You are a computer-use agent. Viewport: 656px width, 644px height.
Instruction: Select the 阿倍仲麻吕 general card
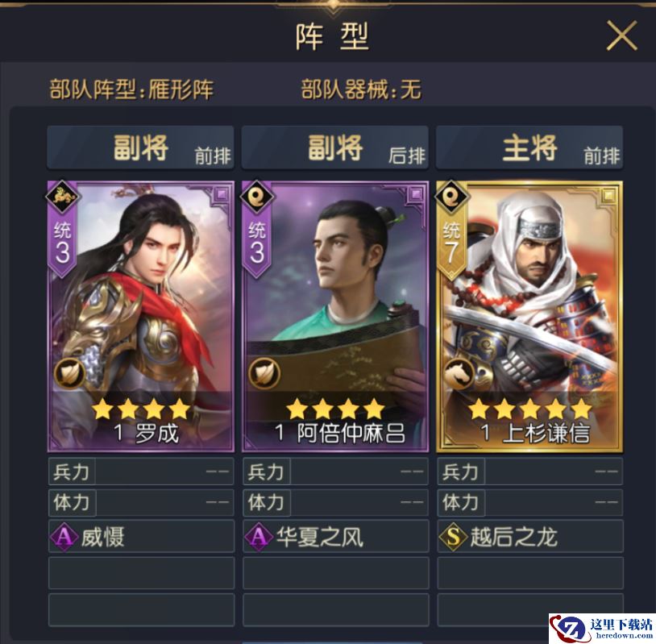335,317
